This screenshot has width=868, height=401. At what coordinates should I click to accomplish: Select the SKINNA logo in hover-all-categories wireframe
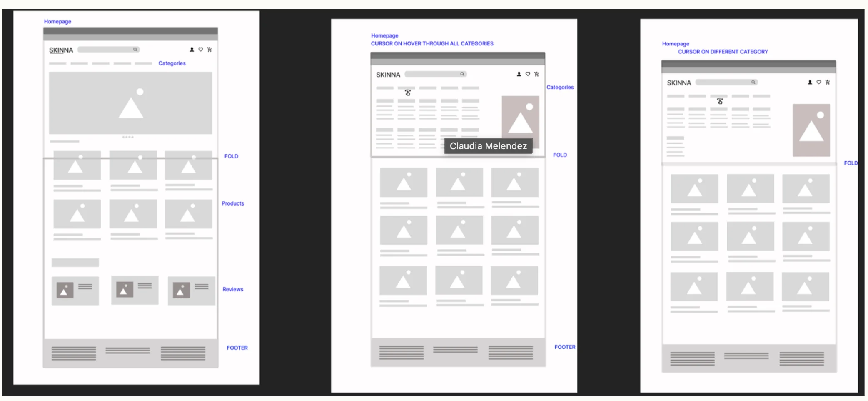point(388,75)
